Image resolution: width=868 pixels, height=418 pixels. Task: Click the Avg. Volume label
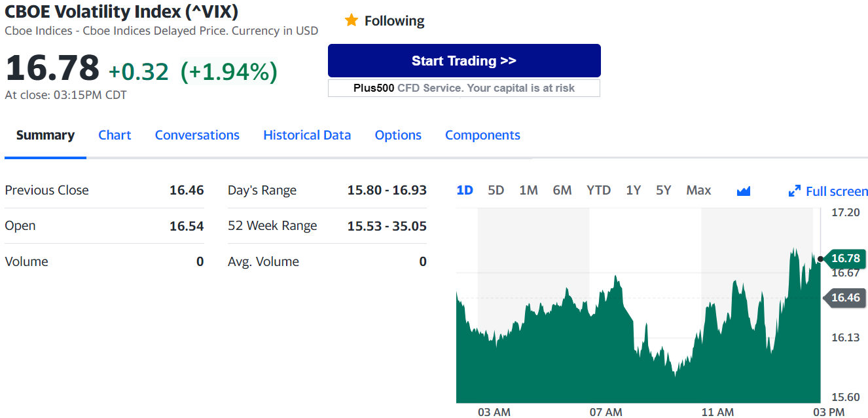[x=263, y=261]
